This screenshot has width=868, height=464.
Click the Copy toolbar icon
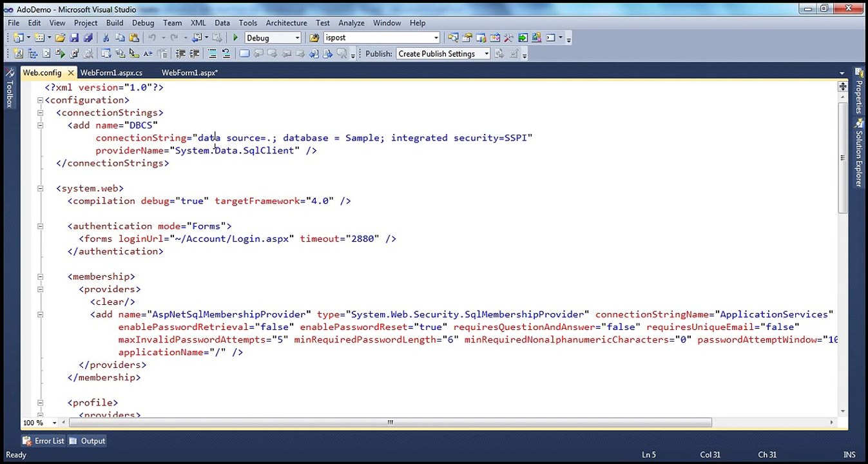[120, 37]
